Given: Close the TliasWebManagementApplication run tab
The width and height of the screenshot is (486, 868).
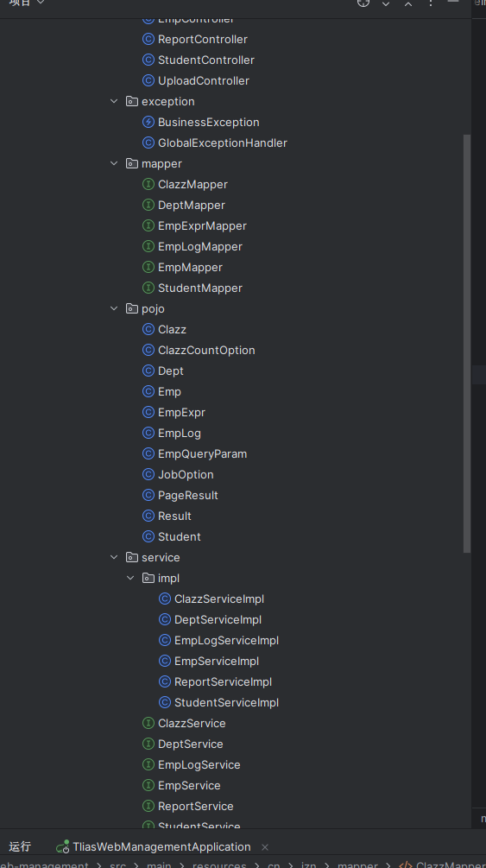Looking at the screenshot, I should click(x=265, y=847).
